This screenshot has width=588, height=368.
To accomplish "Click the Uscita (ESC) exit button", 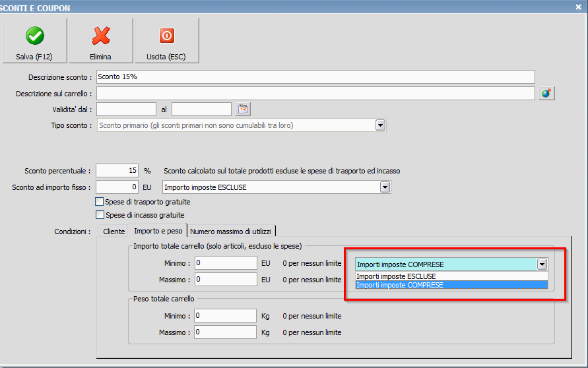I will tap(166, 40).
